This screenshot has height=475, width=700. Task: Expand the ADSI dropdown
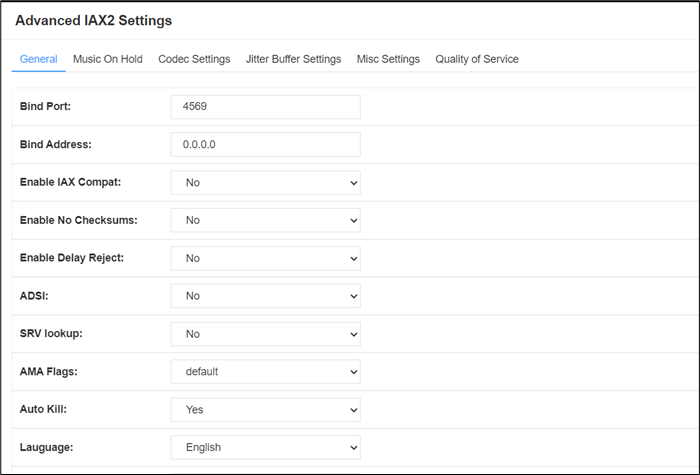click(x=266, y=296)
